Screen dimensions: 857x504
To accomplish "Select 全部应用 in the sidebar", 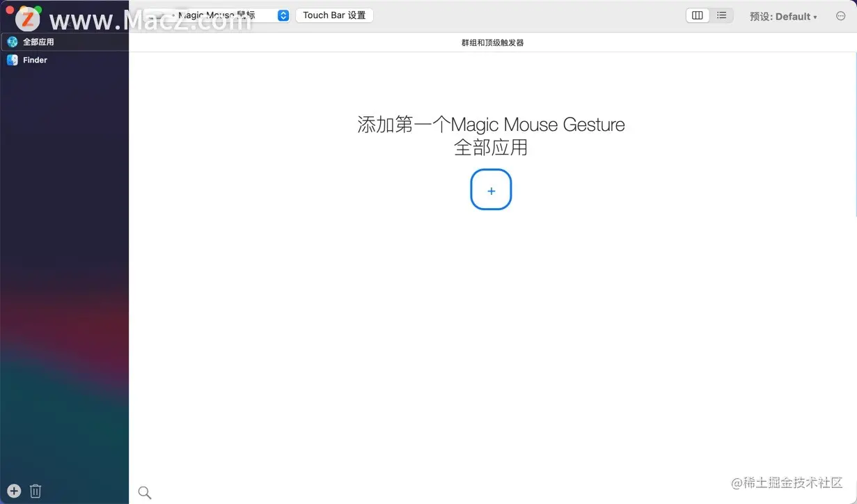I will coord(64,42).
